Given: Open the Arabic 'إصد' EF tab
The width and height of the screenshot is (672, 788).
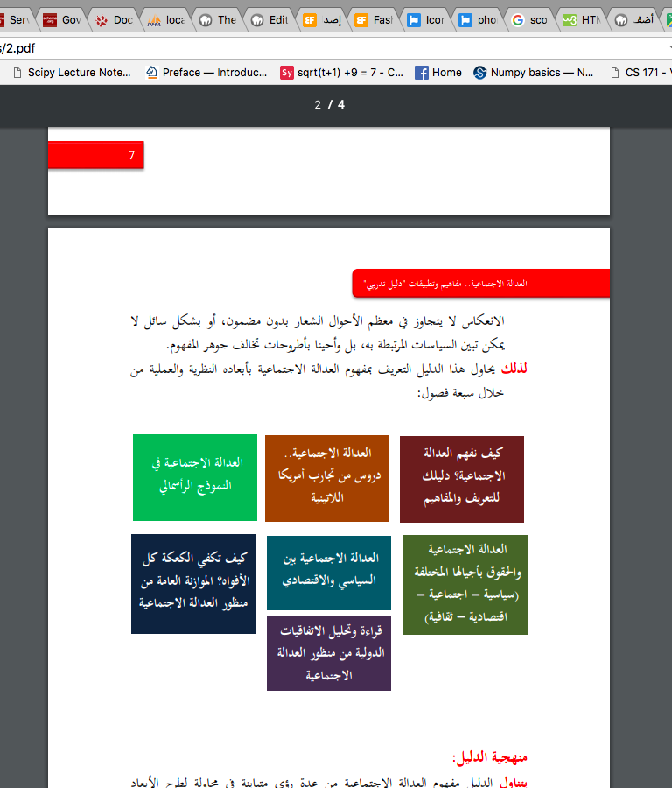Looking at the screenshot, I should [324, 19].
